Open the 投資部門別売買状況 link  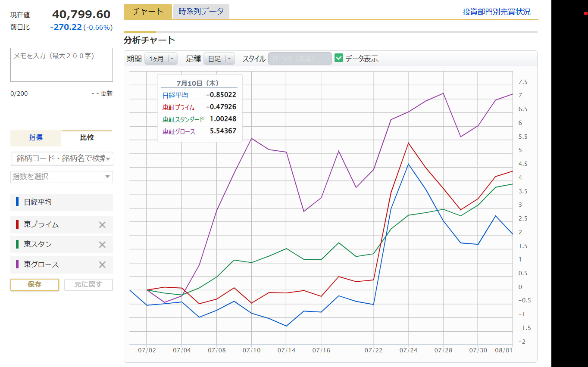pyautogui.click(x=496, y=12)
